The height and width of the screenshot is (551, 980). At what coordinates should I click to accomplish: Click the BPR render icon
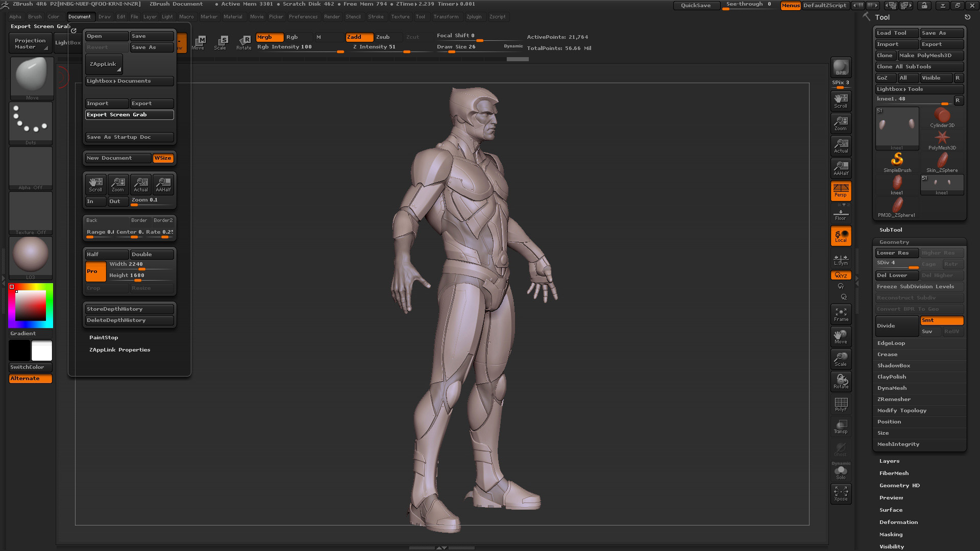pyautogui.click(x=841, y=68)
